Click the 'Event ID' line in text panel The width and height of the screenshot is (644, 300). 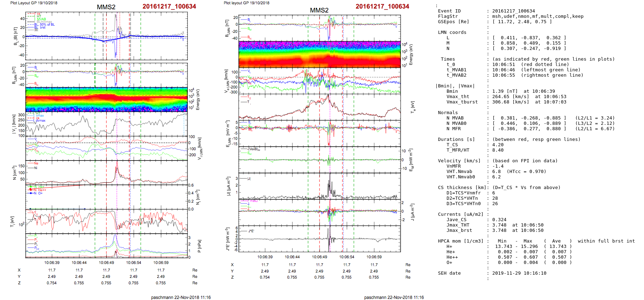pos(449,11)
